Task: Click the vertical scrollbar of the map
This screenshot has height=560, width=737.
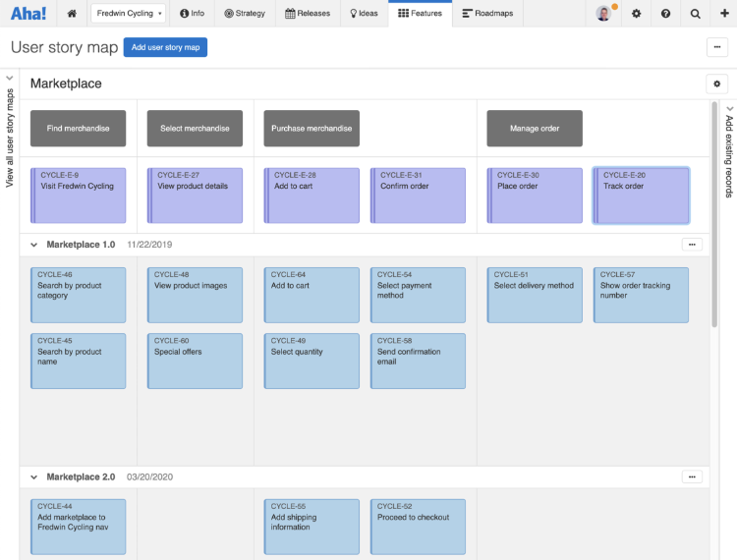Action: click(x=714, y=216)
